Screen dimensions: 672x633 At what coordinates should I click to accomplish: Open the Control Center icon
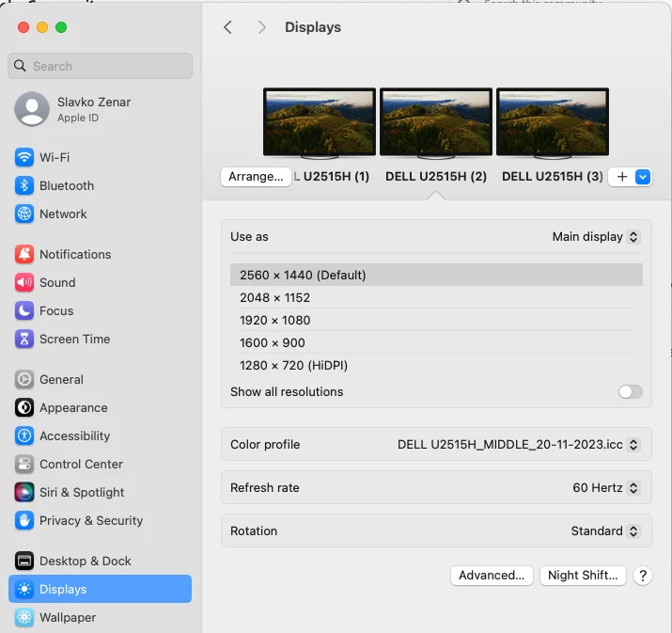[24, 464]
